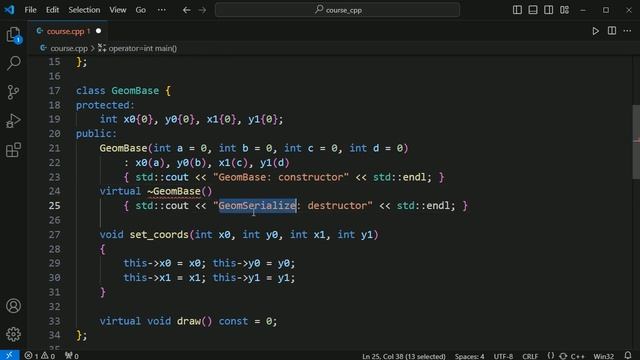Open Run and Debug view
Screen dimensions: 640x360
[13, 121]
